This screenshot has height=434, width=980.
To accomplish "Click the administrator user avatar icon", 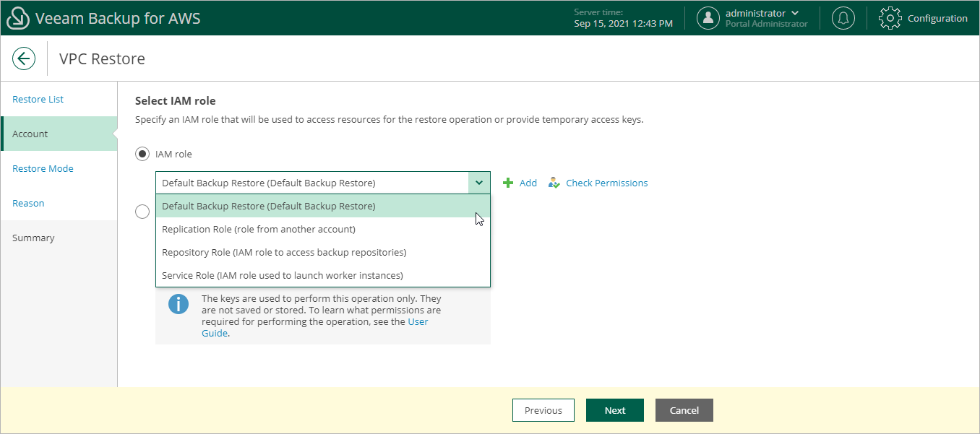I will tap(709, 17).
